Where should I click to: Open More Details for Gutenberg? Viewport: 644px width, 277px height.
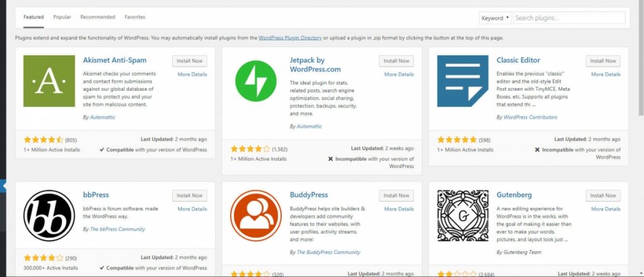point(606,209)
